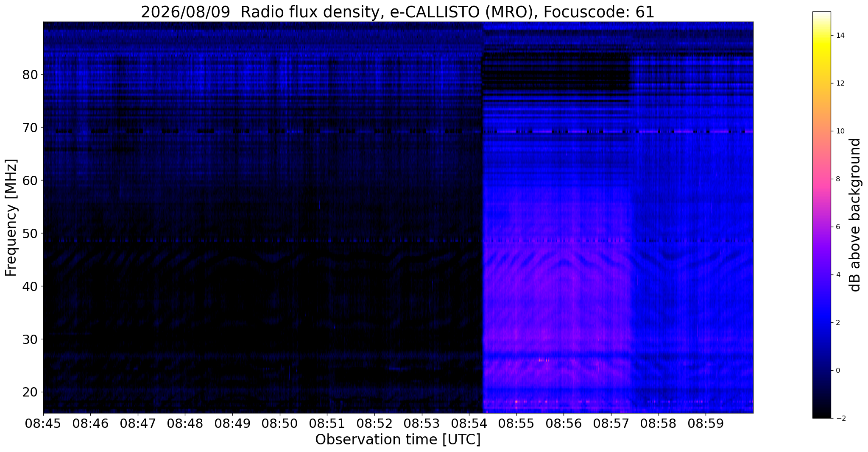This screenshot has height=452, width=868.
Task: Click the 08:57 time axis tick label
Action: [611, 424]
